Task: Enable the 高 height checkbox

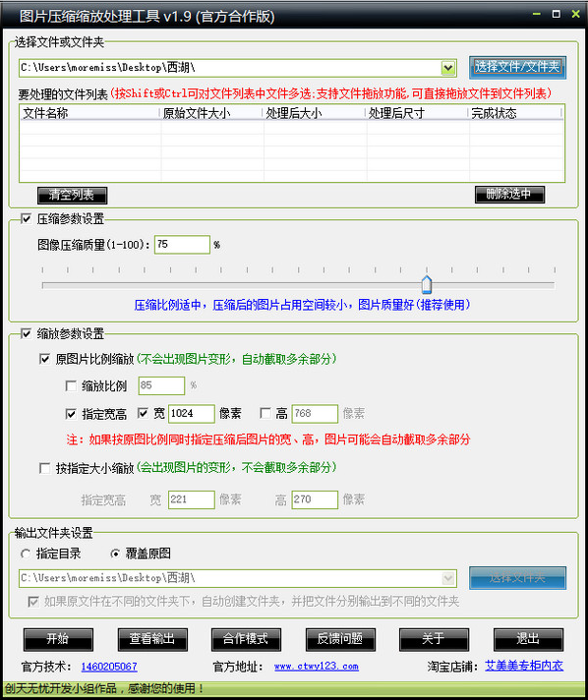Action: [265, 413]
